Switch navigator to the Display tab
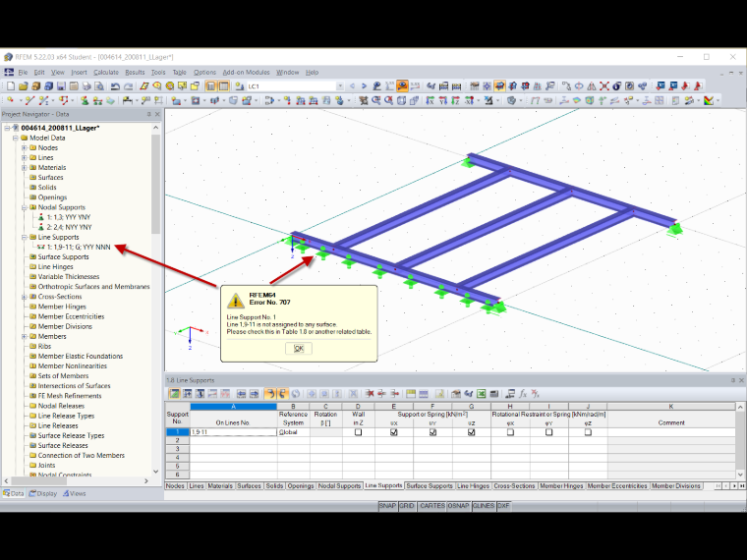The height and width of the screenshot is (560, 747). tap(43, 493)
